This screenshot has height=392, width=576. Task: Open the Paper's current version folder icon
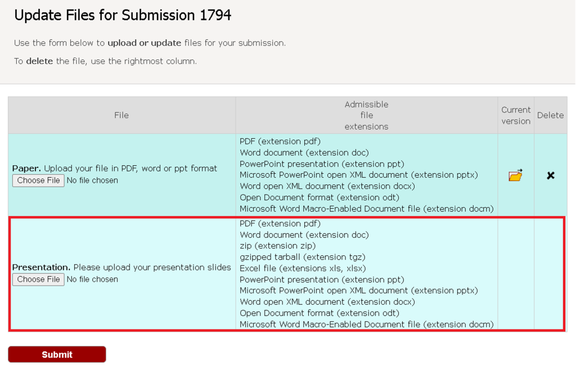click(515, 175)
